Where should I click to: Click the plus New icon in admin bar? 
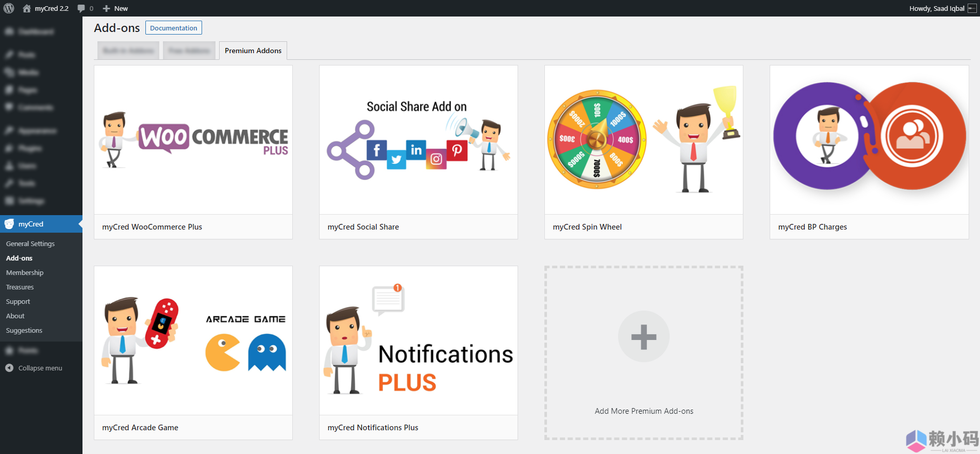[x=107, y=8]
